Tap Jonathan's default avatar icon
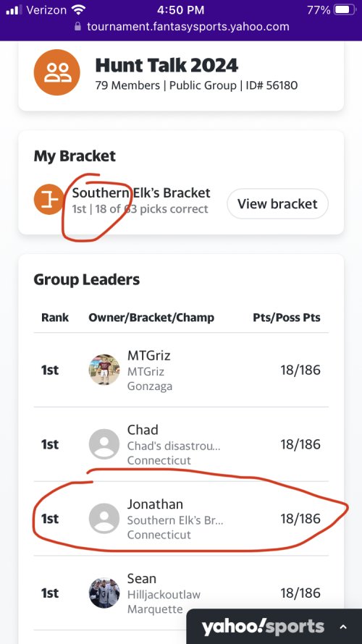Image resolution: width=362 pixels, height=644 pixels. pyautogui.click(x=104, y=518)
